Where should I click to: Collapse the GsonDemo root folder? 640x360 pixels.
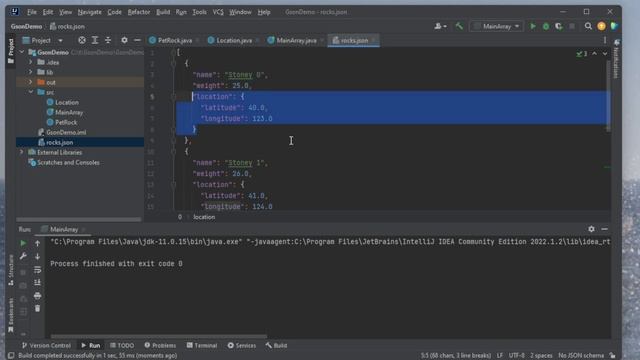22,52
